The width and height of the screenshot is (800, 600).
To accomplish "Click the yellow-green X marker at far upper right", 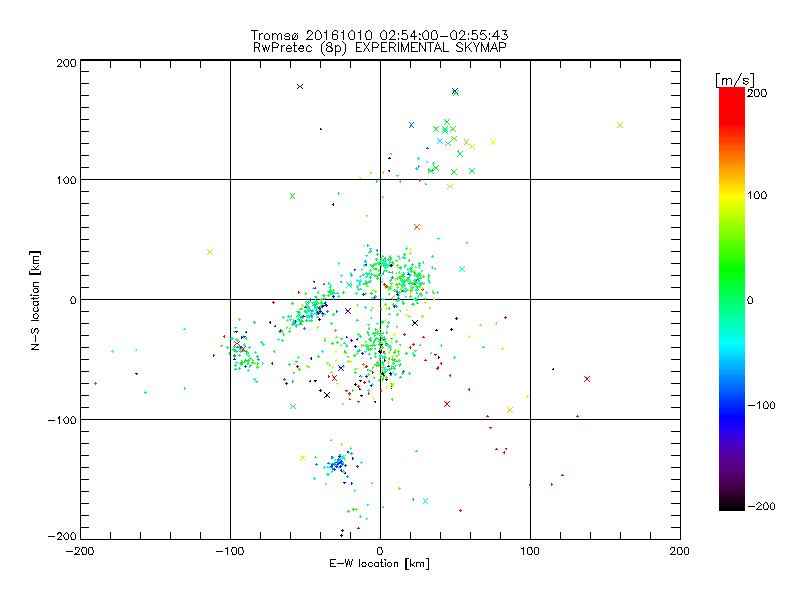I will tap(620, 125).
